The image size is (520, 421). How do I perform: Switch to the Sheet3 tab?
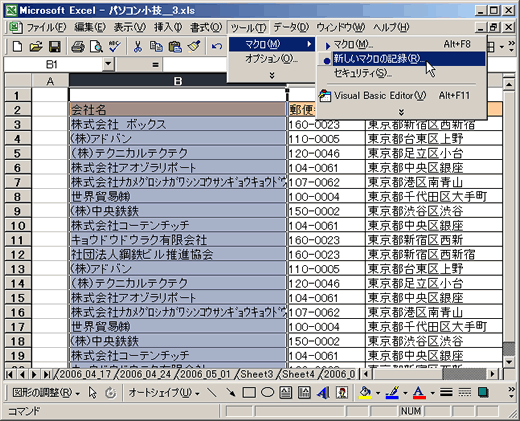pos(256,374)
